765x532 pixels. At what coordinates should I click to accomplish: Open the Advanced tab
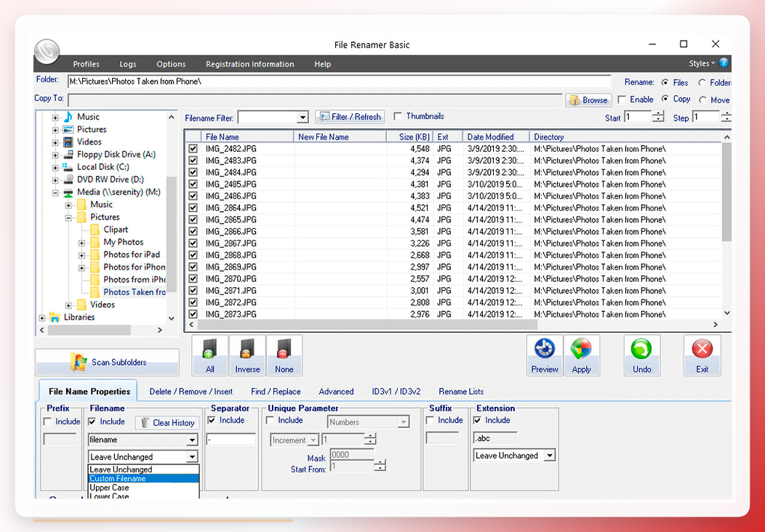click(x=336, y=392)
